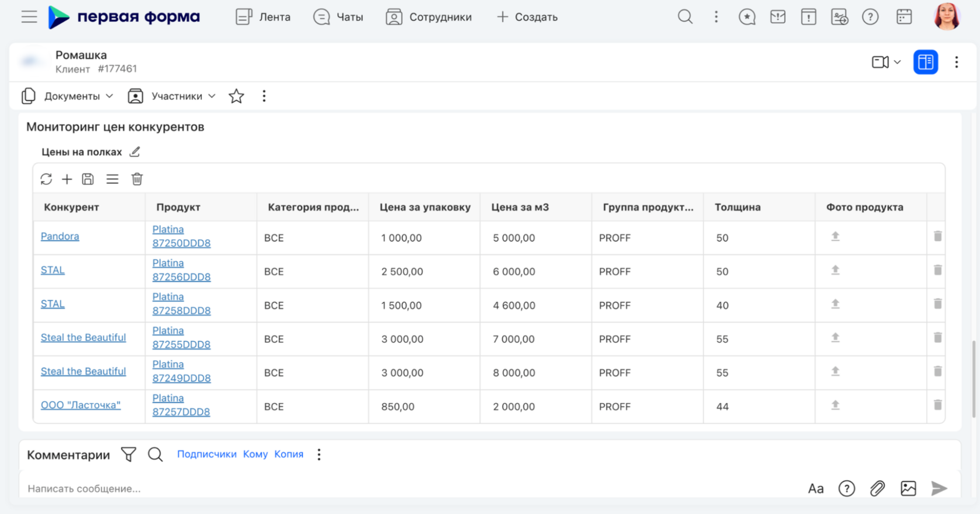Filter comments with funnel icon

tap(128, 454)
